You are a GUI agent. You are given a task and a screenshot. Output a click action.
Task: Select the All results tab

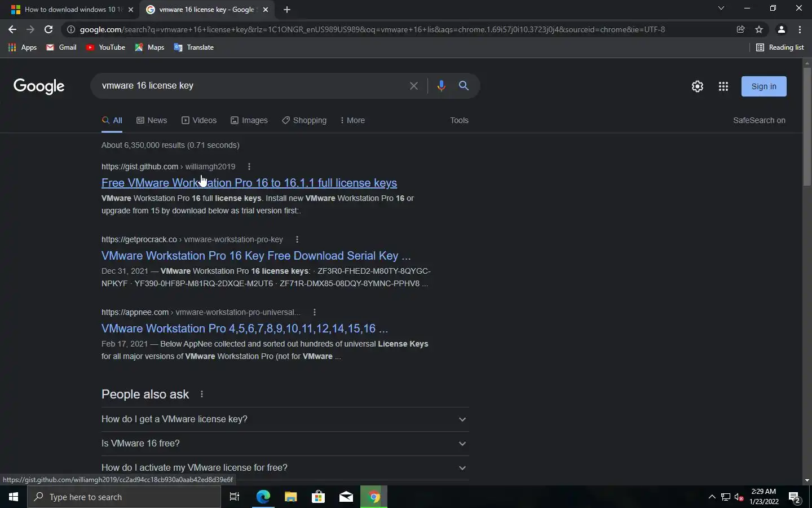coord(112,120)
